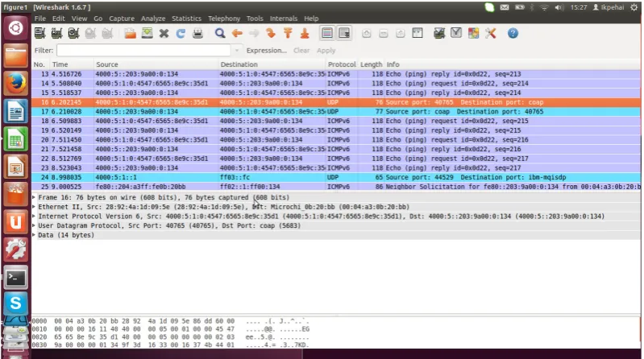Open the File menu
This screenshot has height=359, width=644.
pyautogui.click(x=39, y=19)
